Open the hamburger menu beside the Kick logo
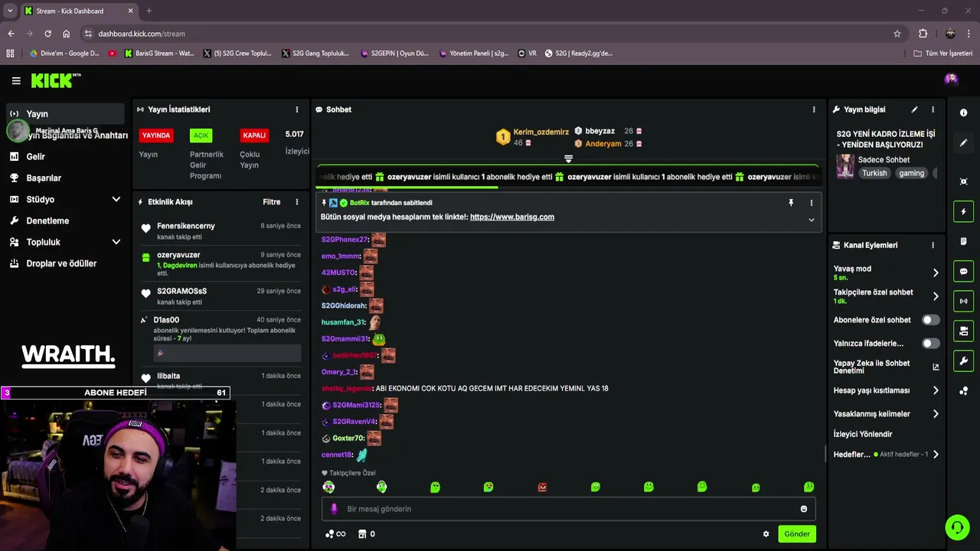 point(16,80)
